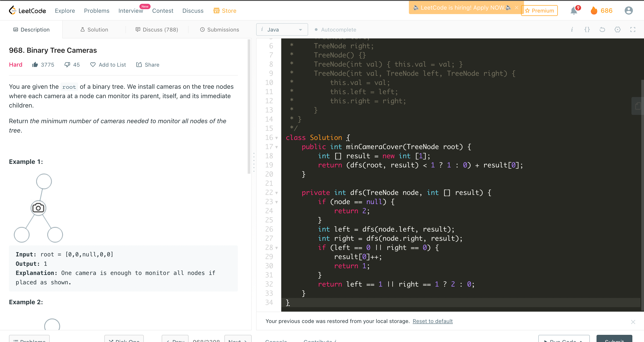Enter fullscreen mode with expand icon
The height and width of the screenshot is (342, 644).
(633, 30)
